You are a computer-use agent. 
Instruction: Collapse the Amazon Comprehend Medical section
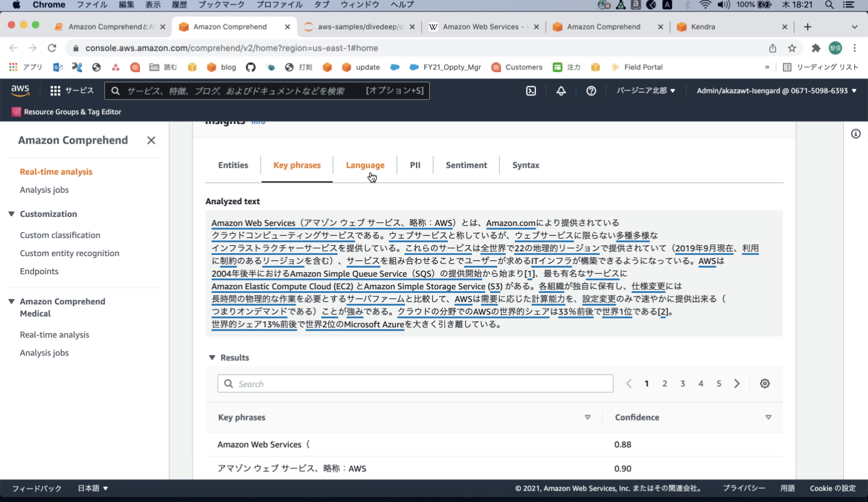[x=11, y=301]
